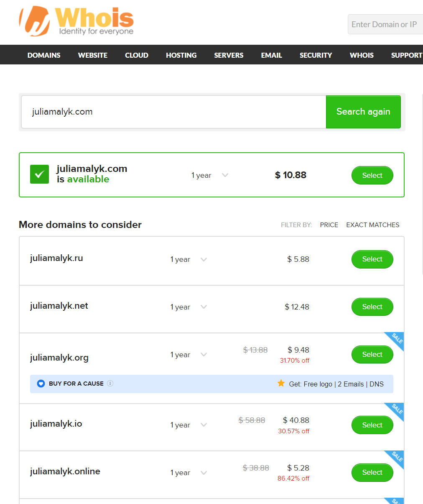This screenshot has height=504, width=423.
Task: Click the $ 9.48 price for juliamalyk.org
Action: coord(298,350)
